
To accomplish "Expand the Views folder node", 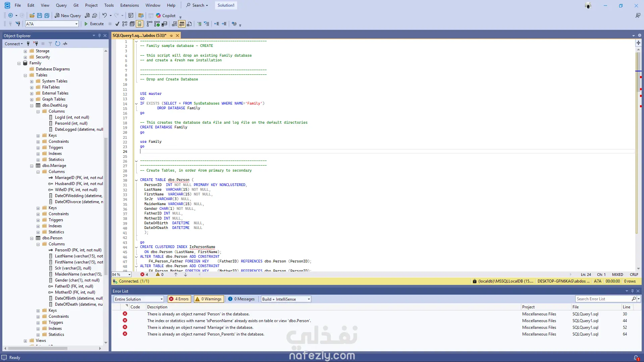I will point(25,341).
